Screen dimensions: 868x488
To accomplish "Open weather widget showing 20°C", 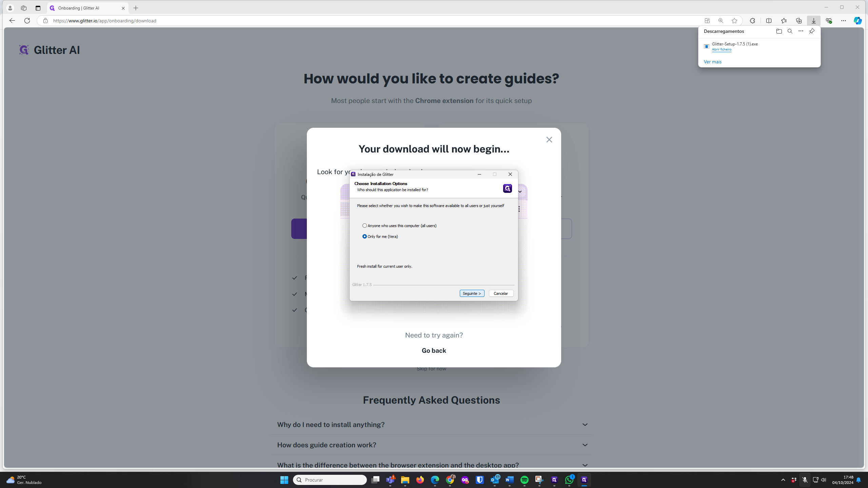I will 24,480.
